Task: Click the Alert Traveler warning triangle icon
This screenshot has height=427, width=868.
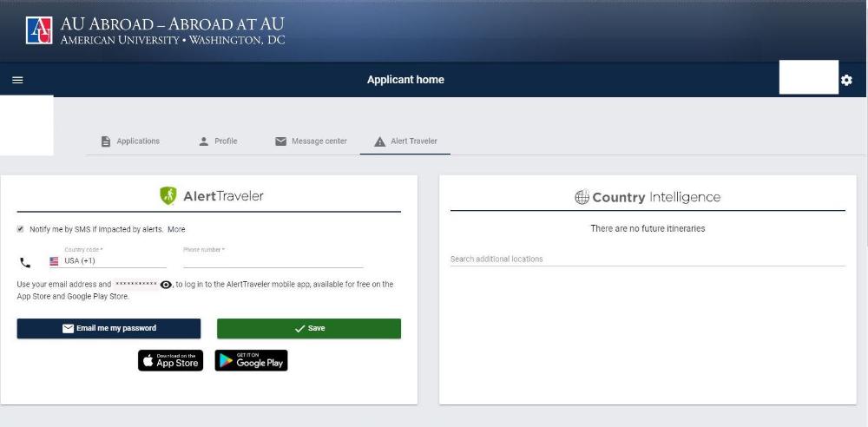Action: (380, 141)
